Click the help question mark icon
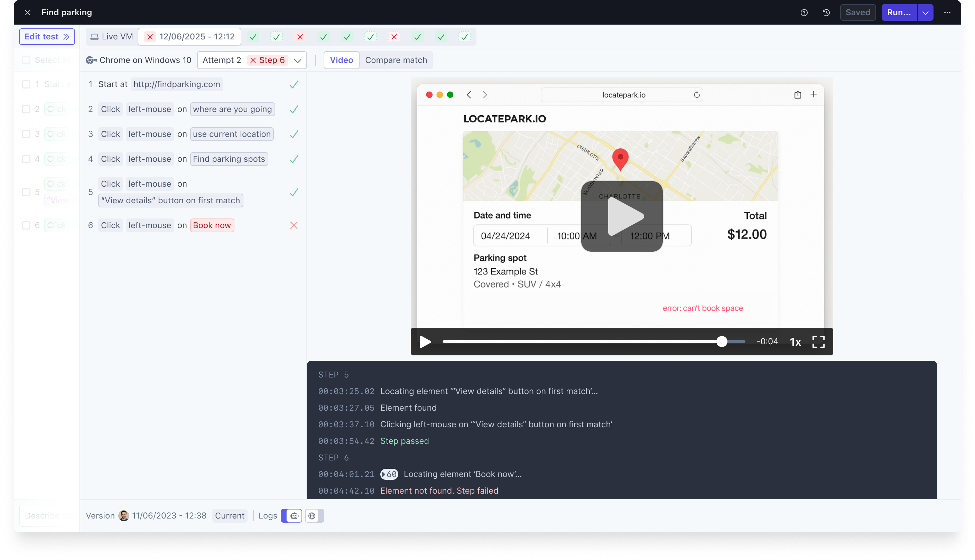 pyautogui.click(x=804, y=13)
